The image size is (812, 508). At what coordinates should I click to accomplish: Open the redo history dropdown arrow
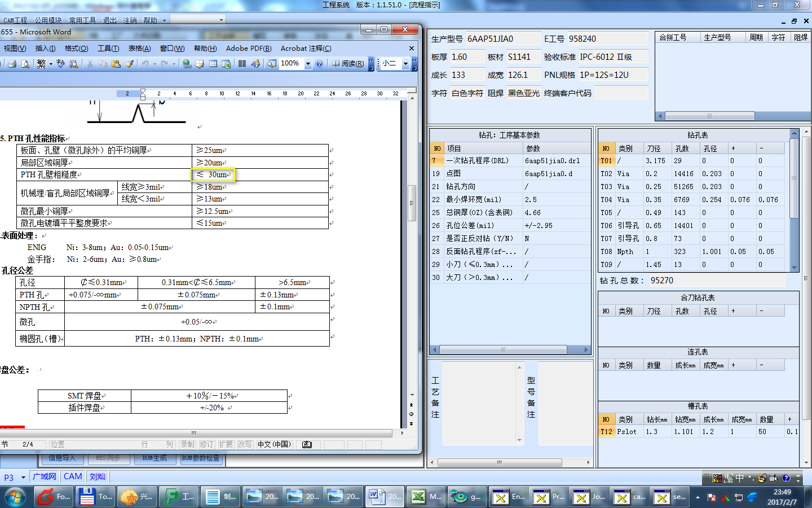click(174, 64)
